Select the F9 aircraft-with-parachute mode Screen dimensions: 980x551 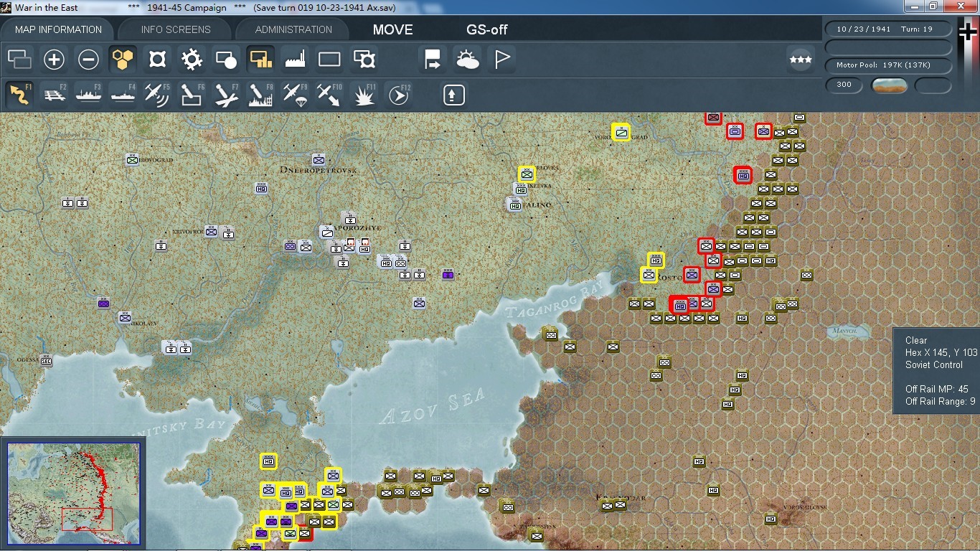[295, 94]
